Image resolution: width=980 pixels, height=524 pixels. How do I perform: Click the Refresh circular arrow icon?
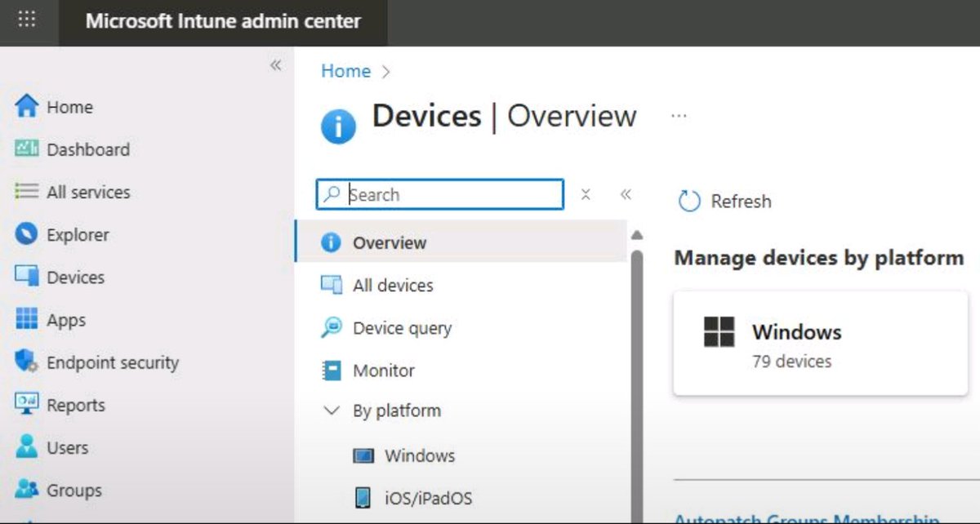(690, 201)
